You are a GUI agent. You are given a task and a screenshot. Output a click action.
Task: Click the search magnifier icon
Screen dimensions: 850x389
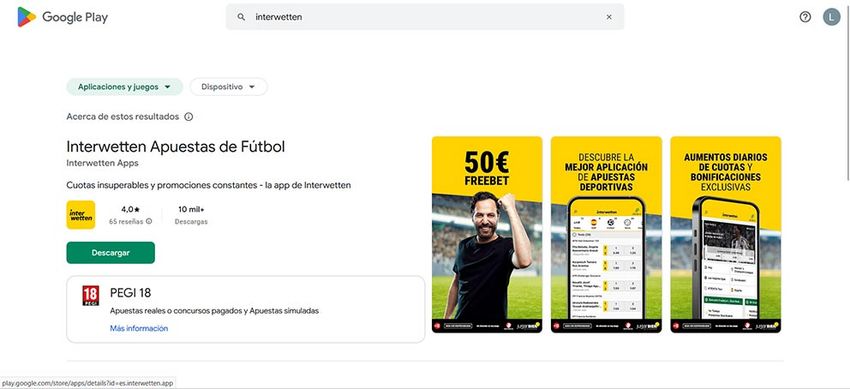coord(241,17)
